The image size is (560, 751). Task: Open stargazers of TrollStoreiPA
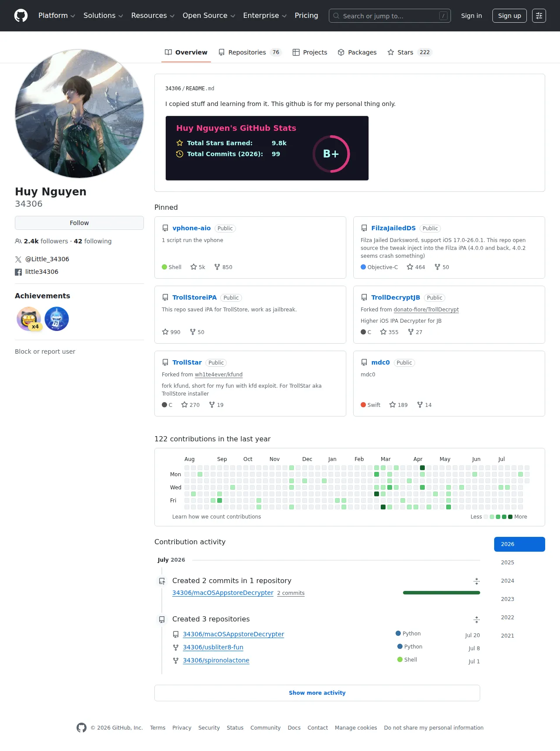(171, 332)
